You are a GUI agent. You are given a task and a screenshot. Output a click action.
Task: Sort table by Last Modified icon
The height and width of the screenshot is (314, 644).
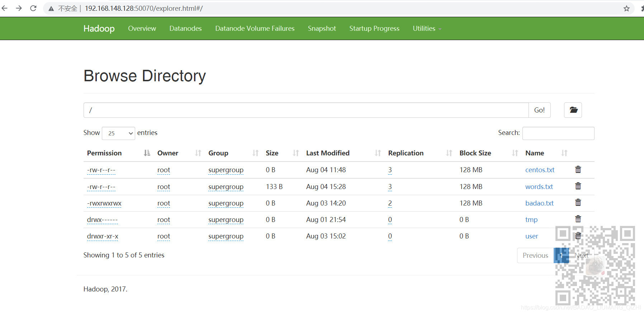(378, 153)
